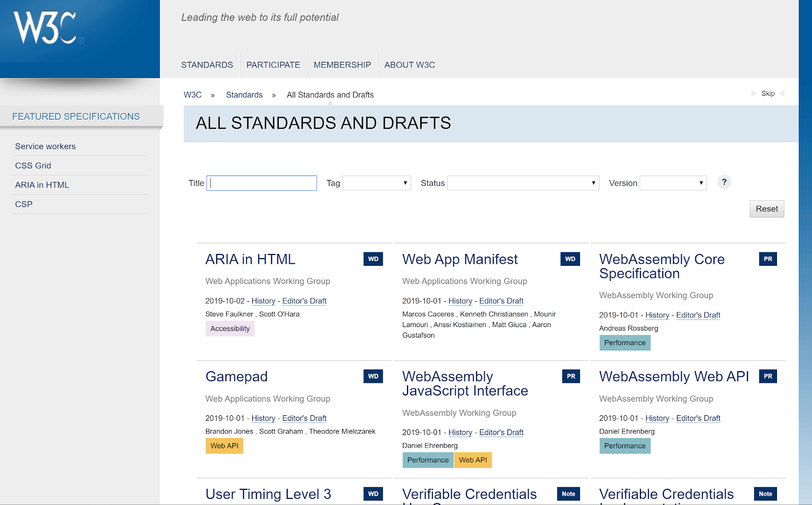Open Editor's Draft for Gamepad
This screenshot has width=812, height=505.
(304, 418)
